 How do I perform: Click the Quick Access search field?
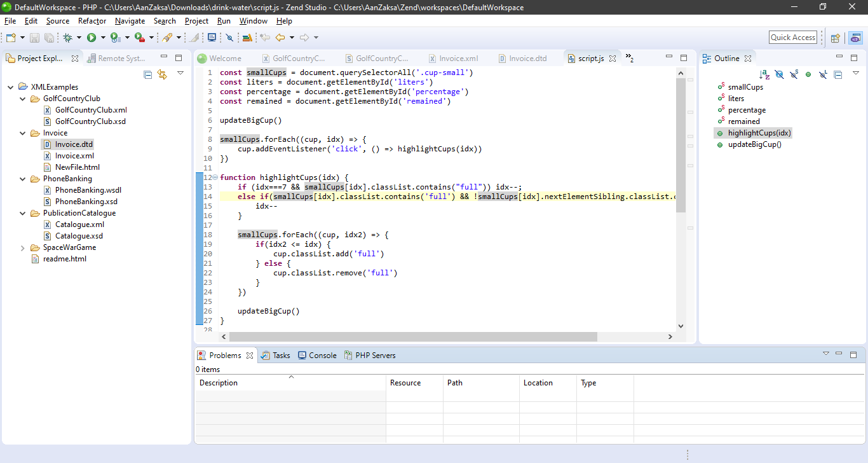[x=792, y=38]
